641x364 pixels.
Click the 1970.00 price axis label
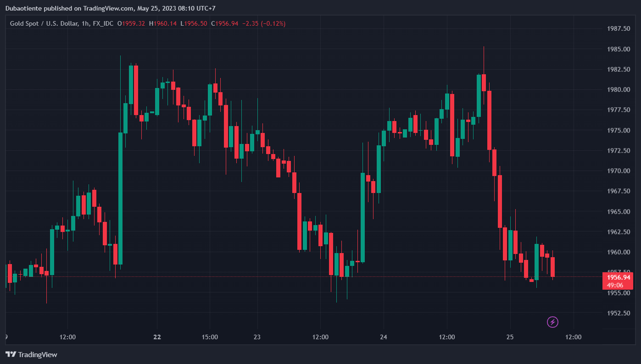pyautogui.click(x=618, y=171)
